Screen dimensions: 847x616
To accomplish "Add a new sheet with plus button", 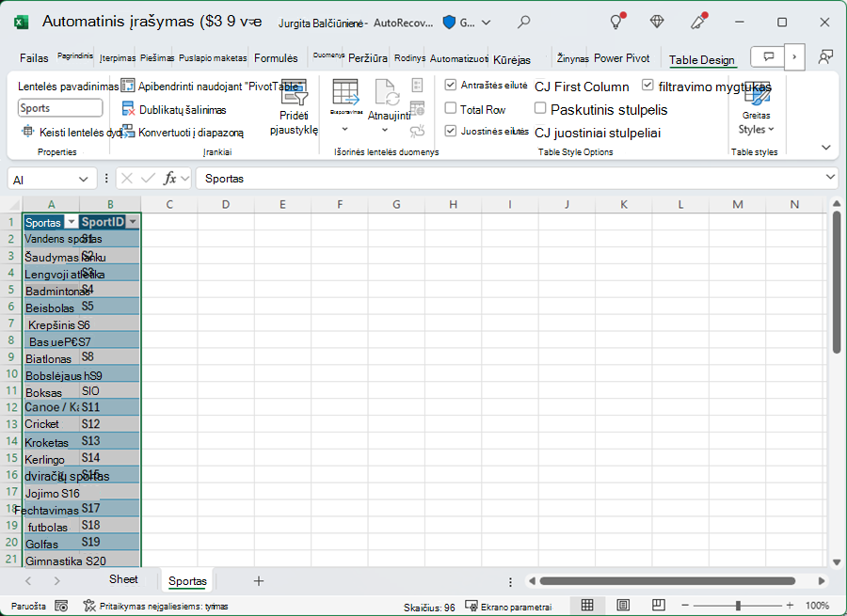I will pos(259,581).
